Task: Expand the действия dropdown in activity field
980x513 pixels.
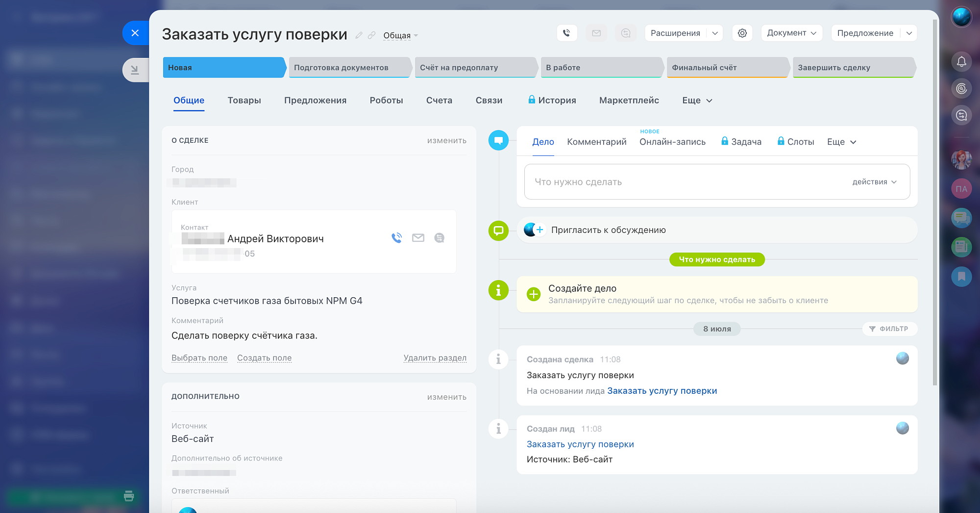Action: [x=875, y=182]
